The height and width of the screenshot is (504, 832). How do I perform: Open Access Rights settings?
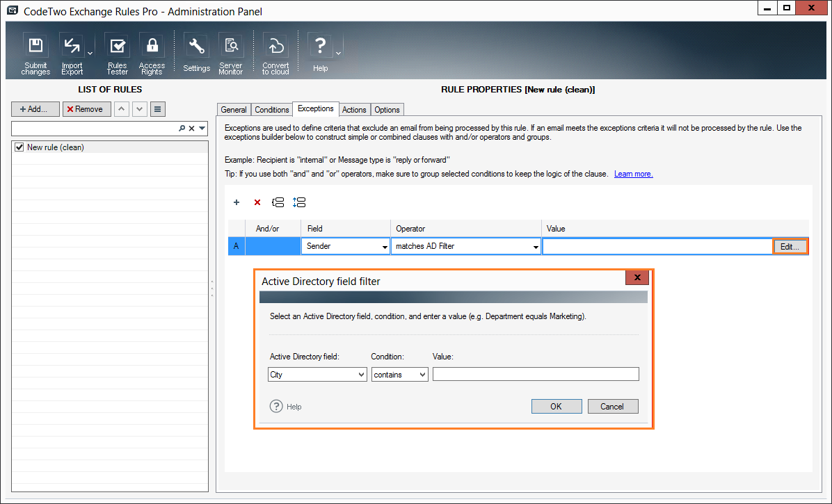coord(152,54)
